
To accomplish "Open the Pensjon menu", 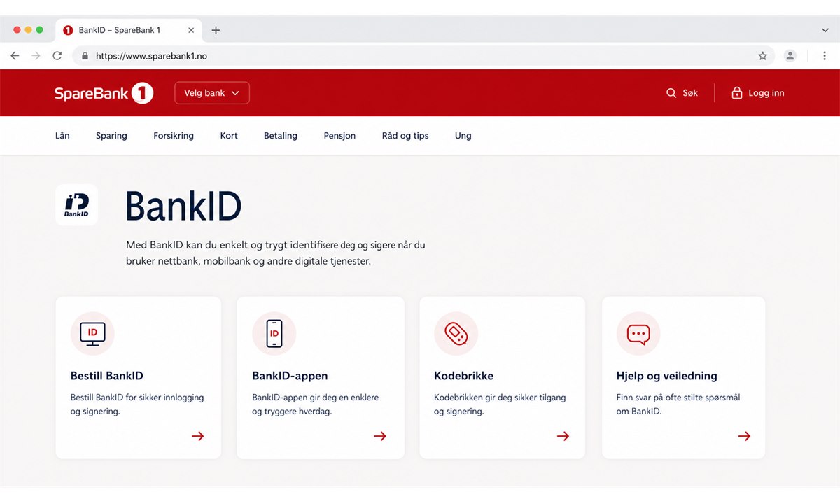I will [339, 136].
